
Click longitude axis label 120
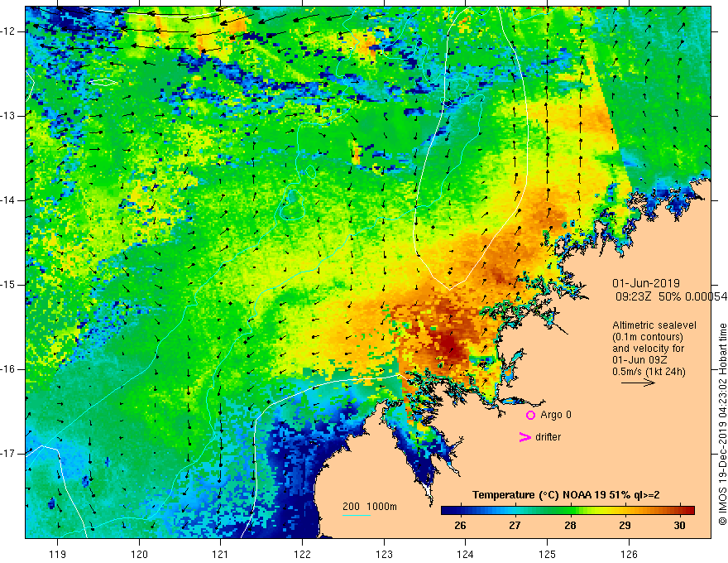[139, 554]
